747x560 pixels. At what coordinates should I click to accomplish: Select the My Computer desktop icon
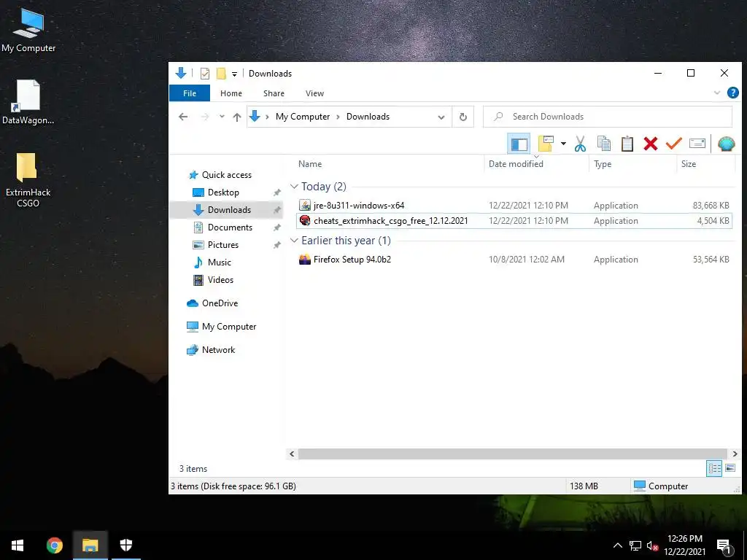pyautogui.click(x=28, y=31)
